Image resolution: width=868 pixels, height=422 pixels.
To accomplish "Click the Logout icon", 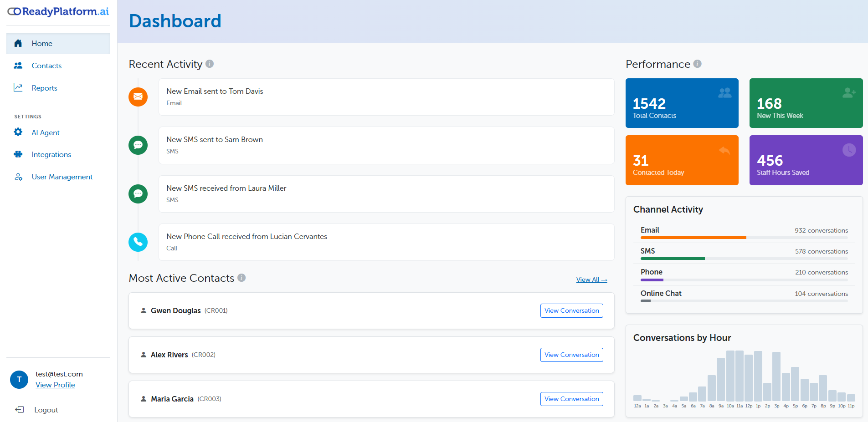I will tap(19, 409).
